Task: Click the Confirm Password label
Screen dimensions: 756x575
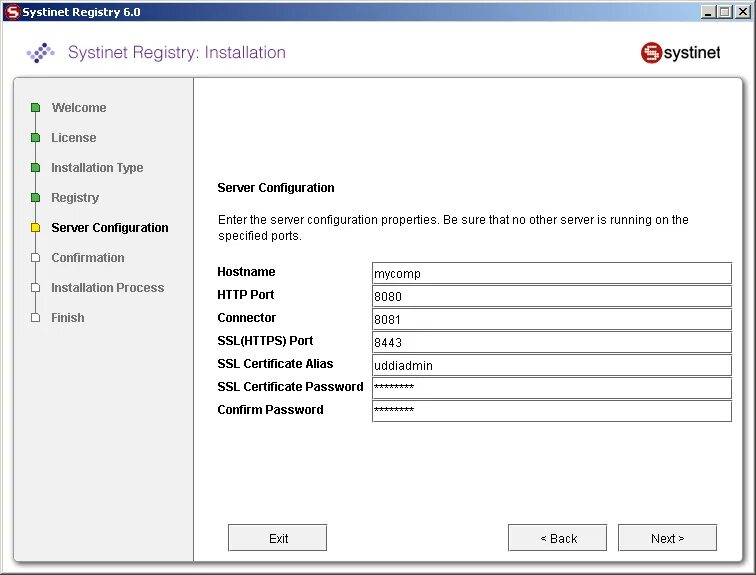Action: point(270,410)
